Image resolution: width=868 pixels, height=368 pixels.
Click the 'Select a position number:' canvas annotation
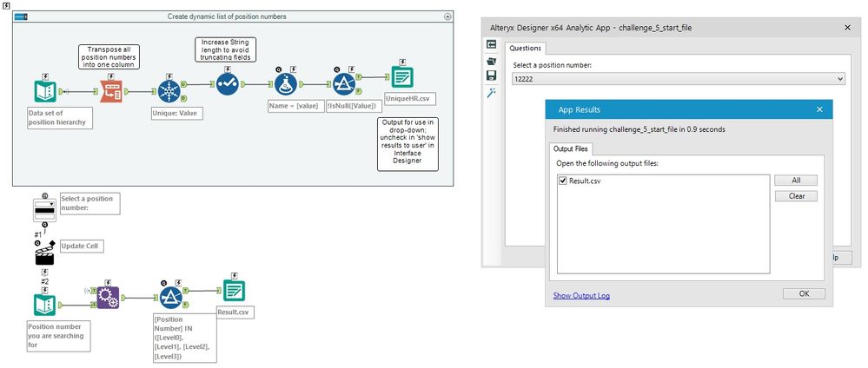89,203
